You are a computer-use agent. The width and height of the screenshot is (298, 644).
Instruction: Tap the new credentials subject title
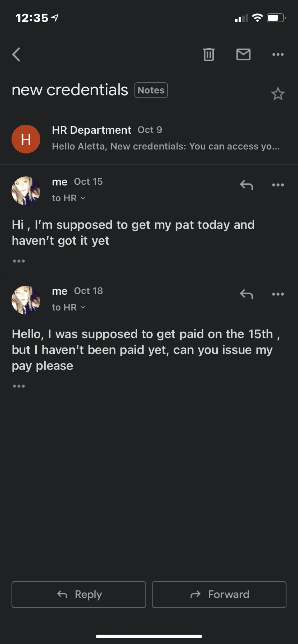point(70,90)
